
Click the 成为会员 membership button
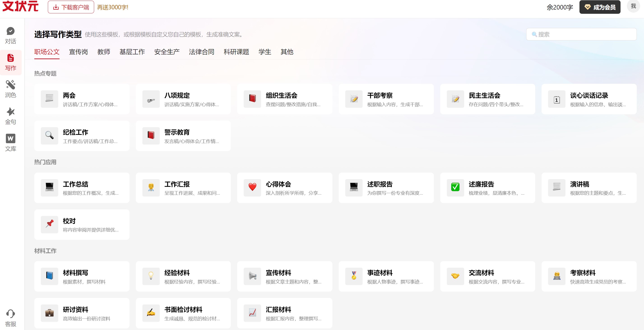(x=600, y=7)
